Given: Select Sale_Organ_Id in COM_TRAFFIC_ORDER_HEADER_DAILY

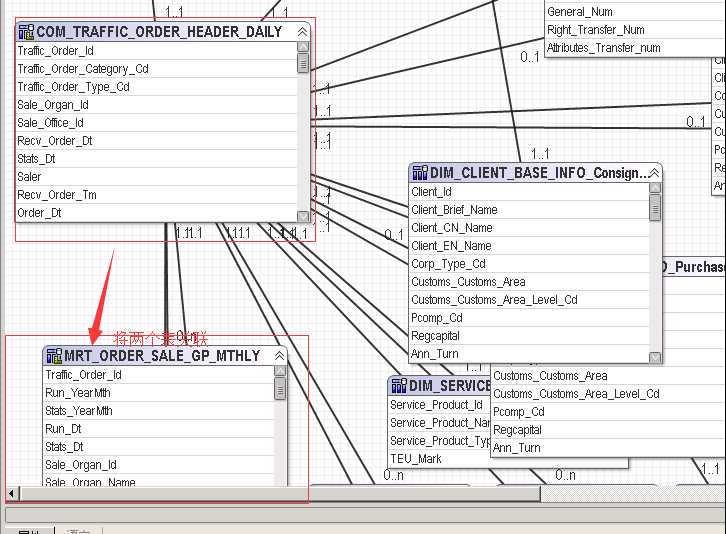Looking at the screenshot, I should 156,105.
